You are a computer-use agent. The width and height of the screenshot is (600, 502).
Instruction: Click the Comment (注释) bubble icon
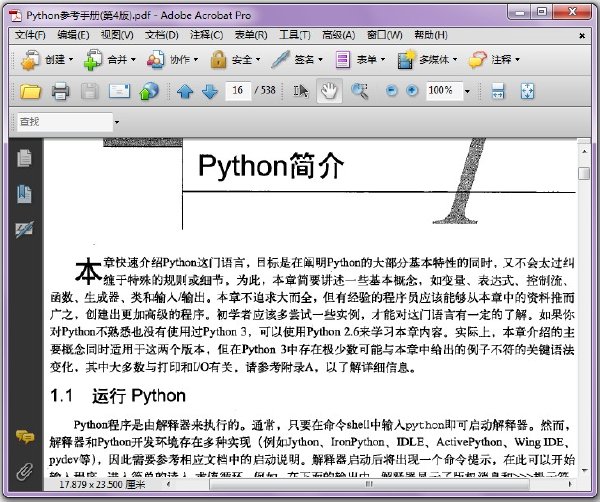[477, 60]
